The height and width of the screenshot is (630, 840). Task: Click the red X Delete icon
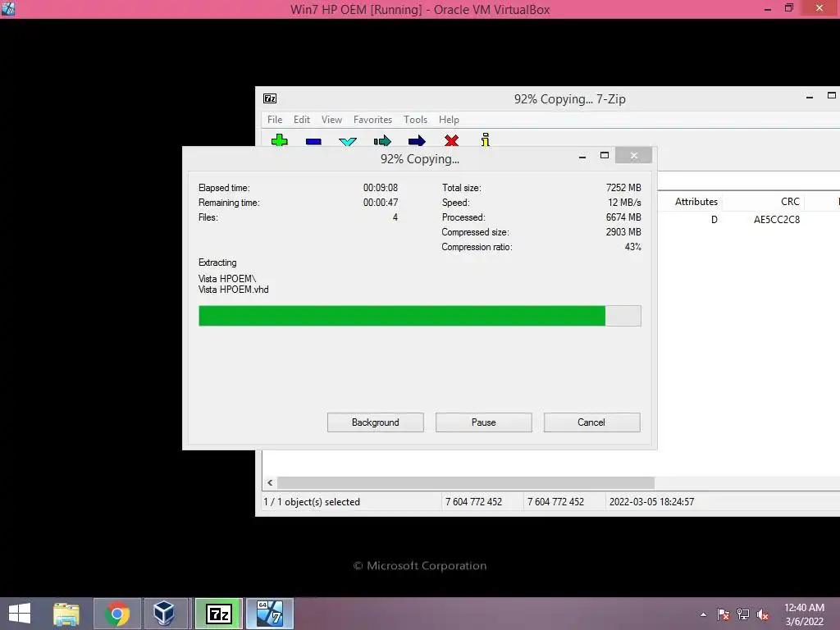pyautogui.click(x=452, y=140)
